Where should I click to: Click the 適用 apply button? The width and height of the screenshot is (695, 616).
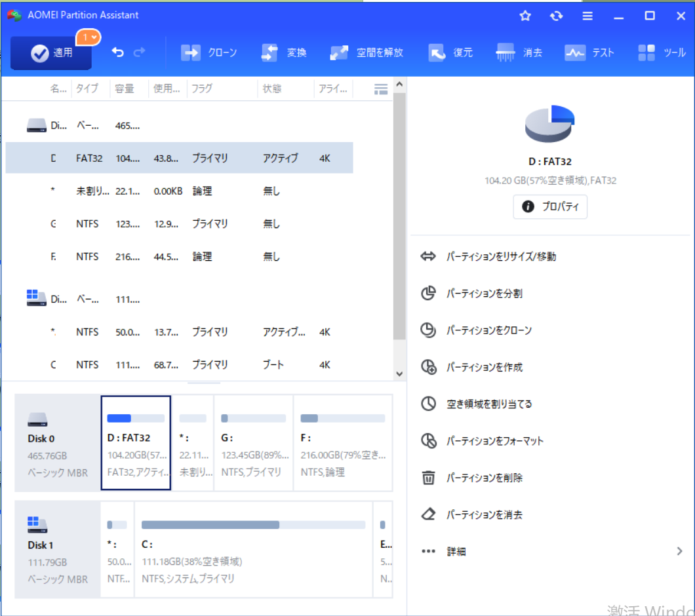coord(51,53)
